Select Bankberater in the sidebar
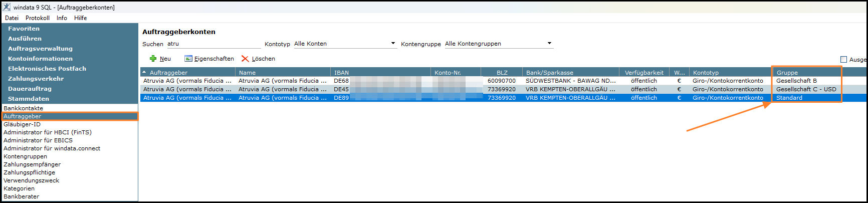Screen dimensions: 868x203 70,196
